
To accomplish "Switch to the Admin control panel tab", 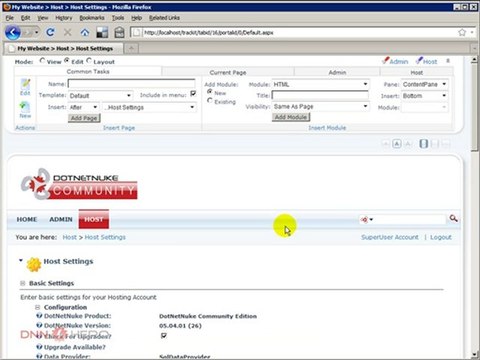I will [x=337, y=72].
